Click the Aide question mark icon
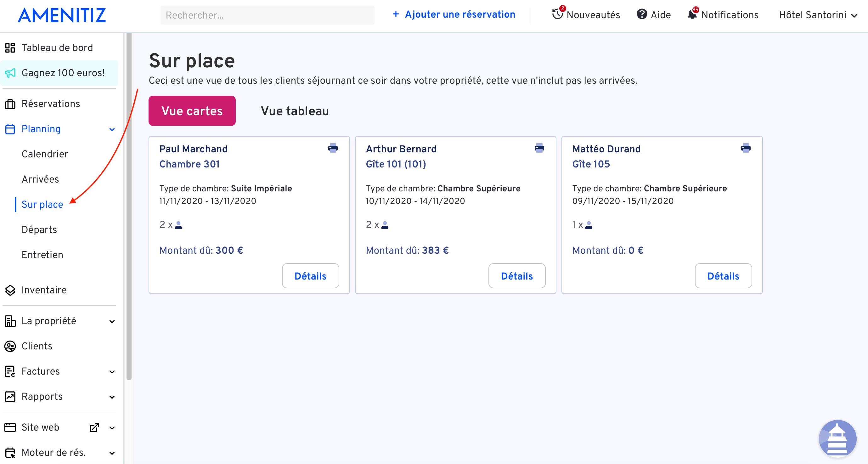Screen dimensions: 868x464 coord(642,14)
